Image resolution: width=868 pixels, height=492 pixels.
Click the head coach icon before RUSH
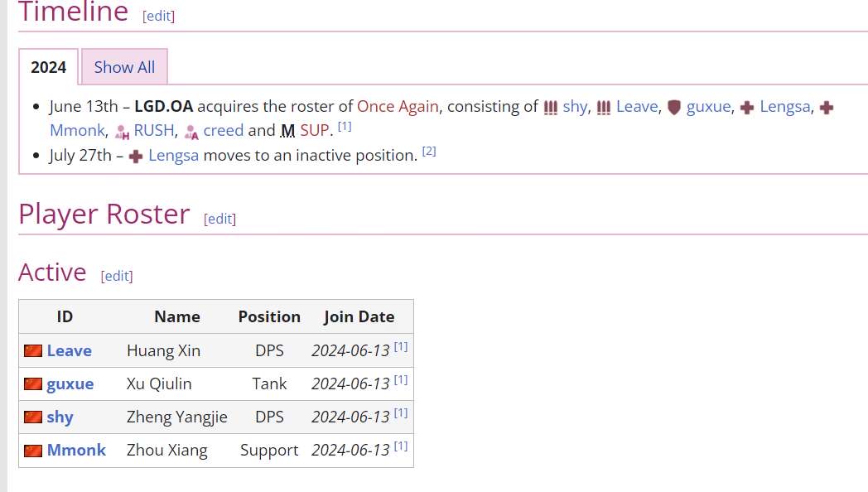tap(123, 131)
